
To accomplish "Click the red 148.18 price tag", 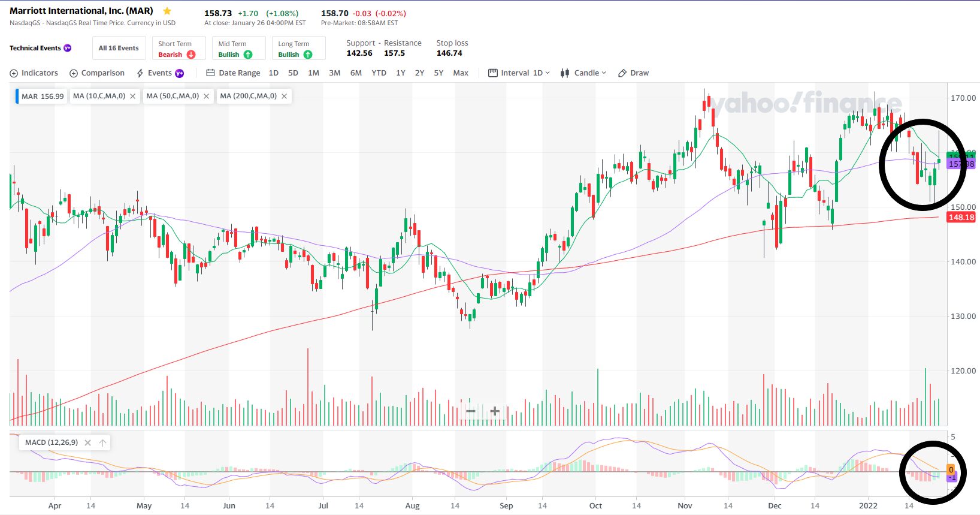I will [961, 218].
